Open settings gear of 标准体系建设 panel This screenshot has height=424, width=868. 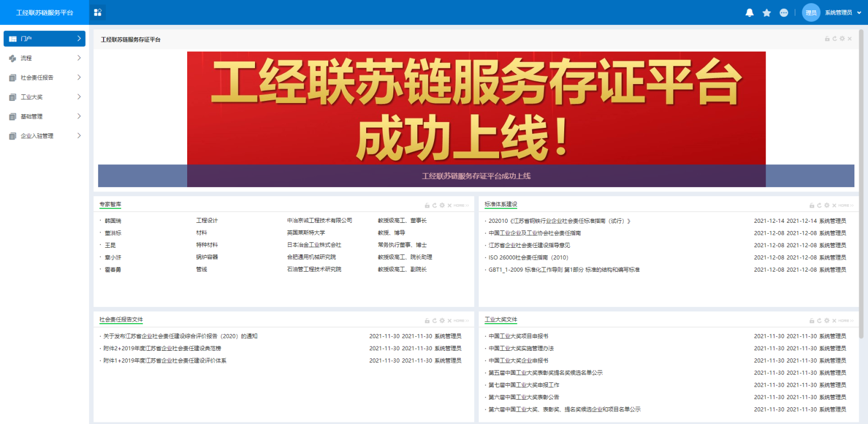coord(827,205)
